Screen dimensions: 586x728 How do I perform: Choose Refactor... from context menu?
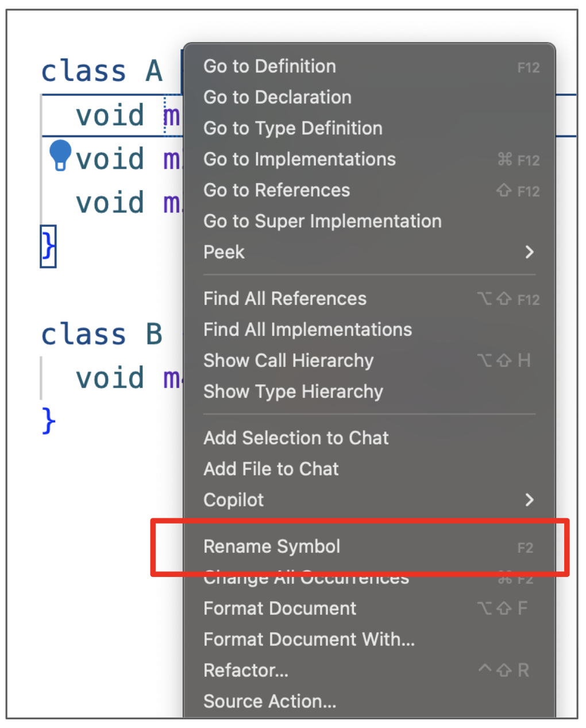click(x=246, y=671)
